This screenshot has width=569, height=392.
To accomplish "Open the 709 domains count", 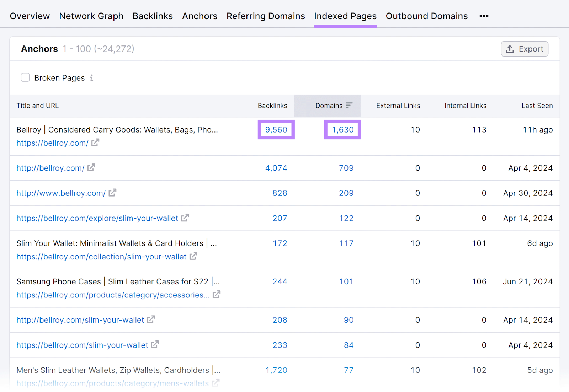I will (346, 168).
